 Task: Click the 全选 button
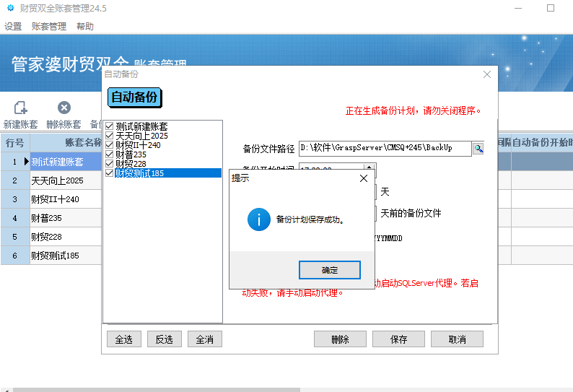(x=124, y=339)
